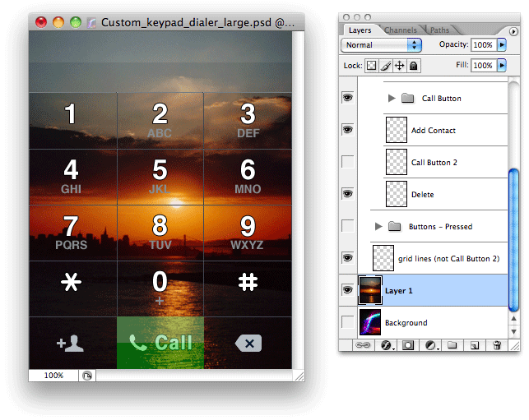Image resolution: width=529 pixels, height=420 pixels.
Task: Show the Background layer
Action: coord(348,322)
